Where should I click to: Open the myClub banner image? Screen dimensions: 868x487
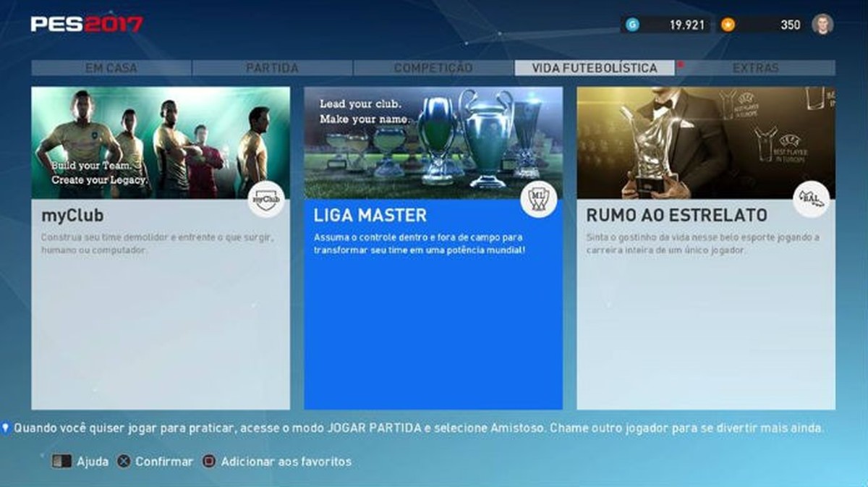coord(161,143)
